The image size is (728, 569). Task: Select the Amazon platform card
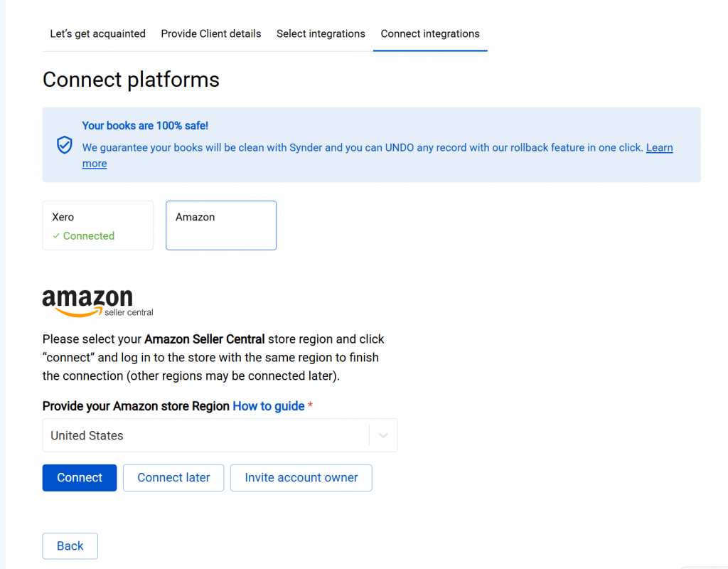pyautogui.click(x=221, y=225)
